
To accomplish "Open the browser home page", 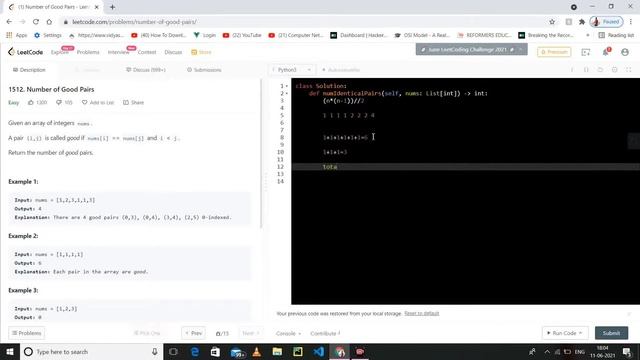I will 49,22.
